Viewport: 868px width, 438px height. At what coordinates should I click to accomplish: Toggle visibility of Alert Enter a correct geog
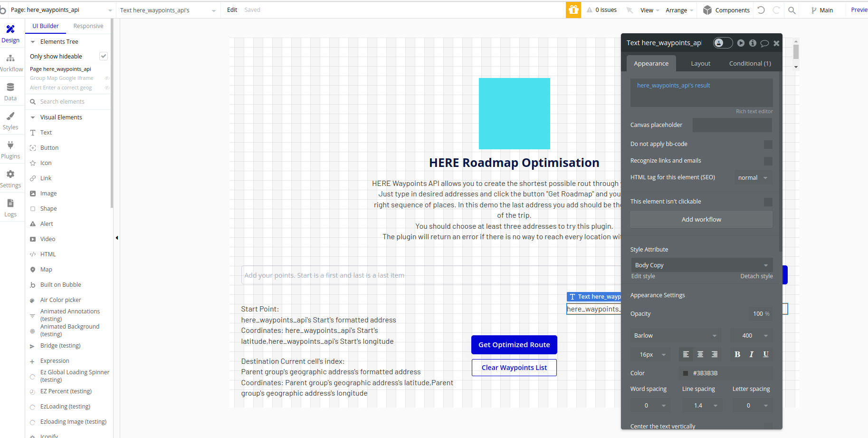107,88
